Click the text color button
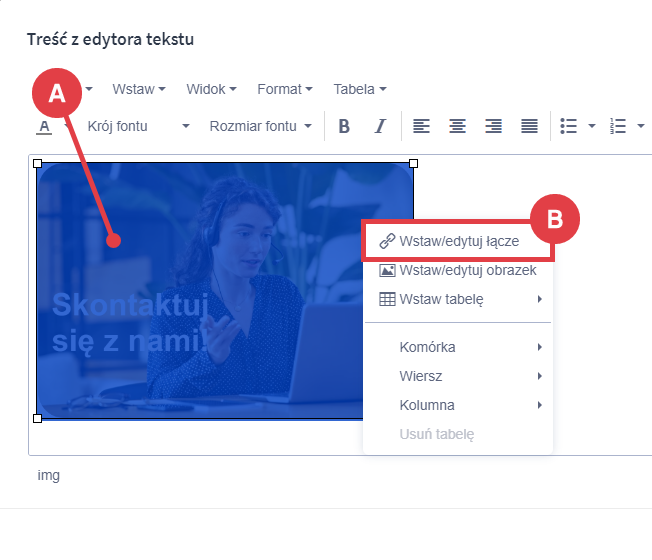The width and height of the screenshot is (652, 560). point(44,126)
